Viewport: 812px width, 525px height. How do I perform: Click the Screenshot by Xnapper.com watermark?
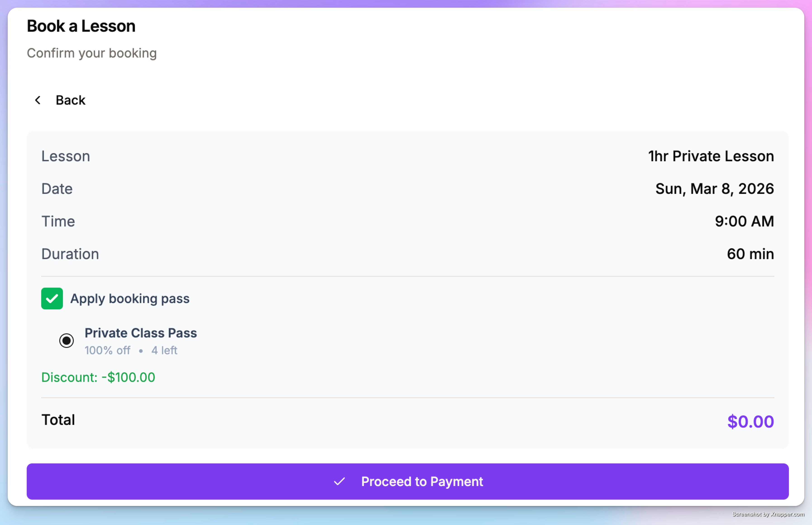[768, 514]
